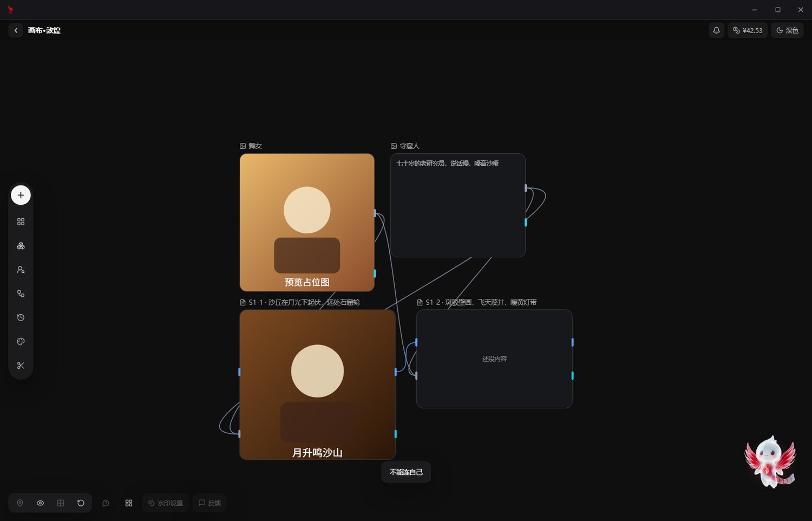This screenshot has height=521, width=812.
Task: Click into the 守窟人 description text box
Action: [x=458, y=205]
